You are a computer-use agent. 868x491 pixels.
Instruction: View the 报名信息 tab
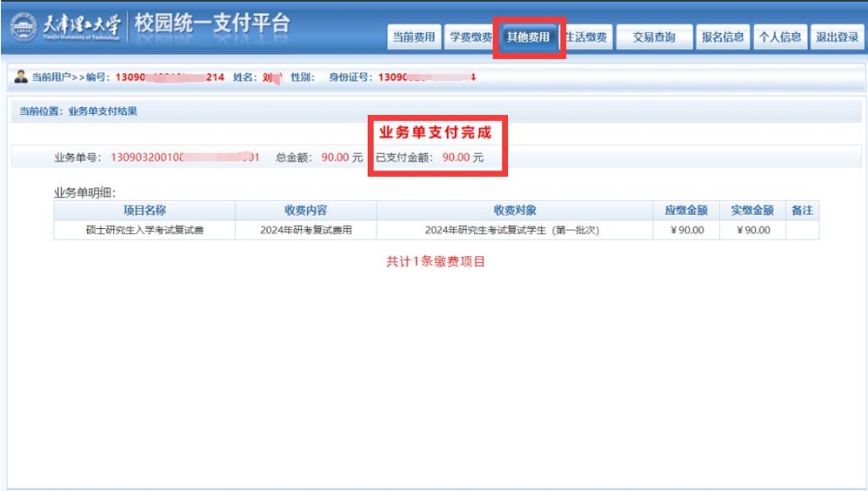coord(723,37)
